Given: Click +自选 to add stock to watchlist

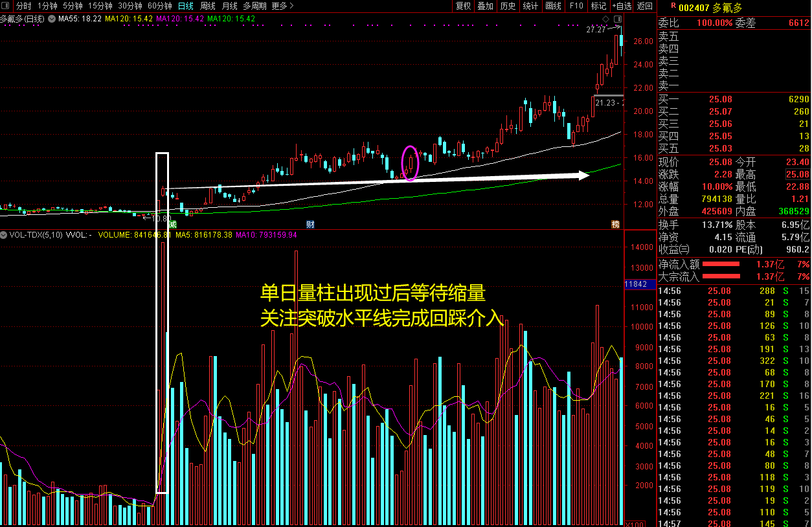Looking at the screenshot, I should 620,6.
